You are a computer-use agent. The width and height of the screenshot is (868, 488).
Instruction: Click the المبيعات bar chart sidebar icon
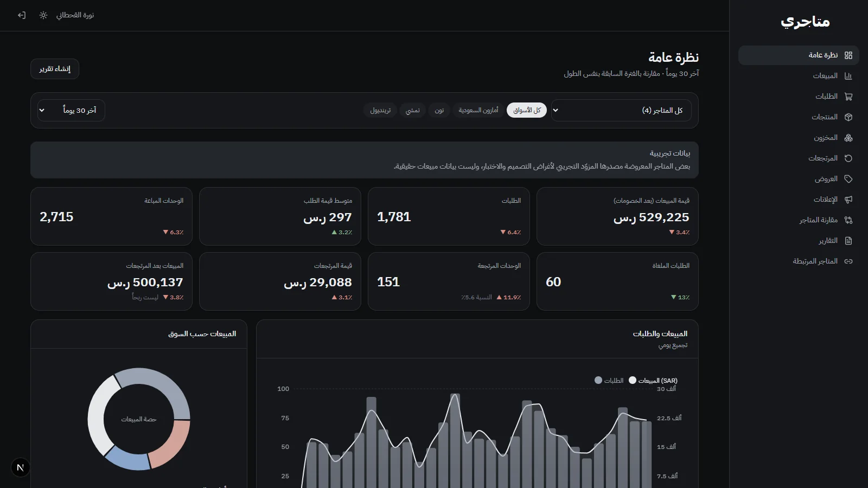click(x=848, y=76)
